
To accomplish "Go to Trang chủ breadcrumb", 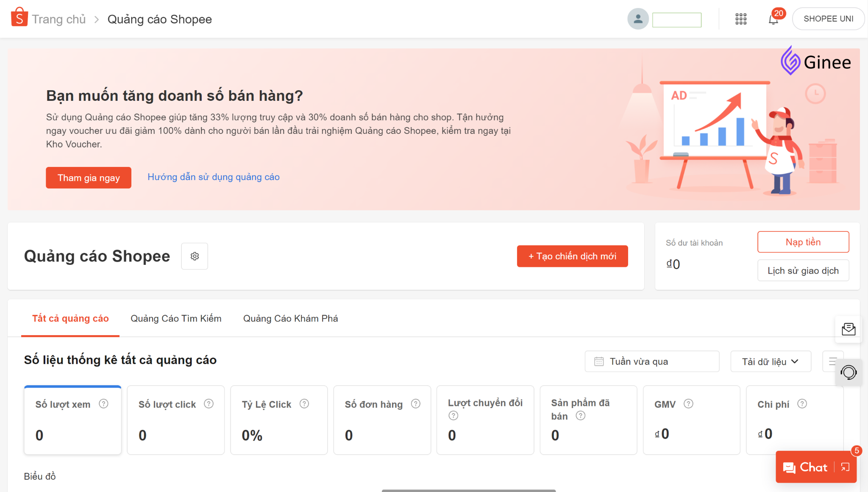I will coord(59,19).
